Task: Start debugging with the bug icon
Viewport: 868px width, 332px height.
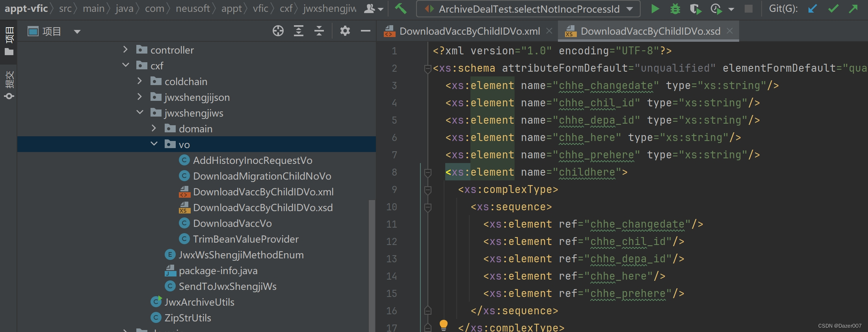Action: pyautogui.click(x=675, y=9)
